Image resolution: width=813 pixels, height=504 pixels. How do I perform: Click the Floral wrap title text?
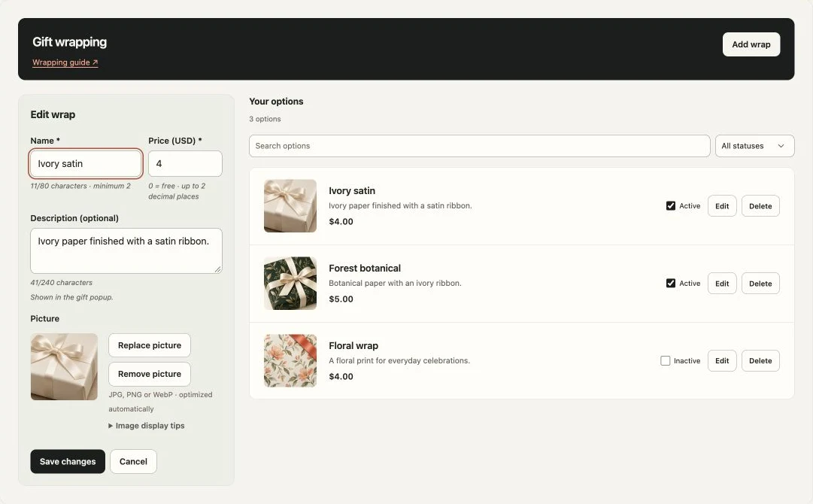pyautogui.click(x=353, y=346)
